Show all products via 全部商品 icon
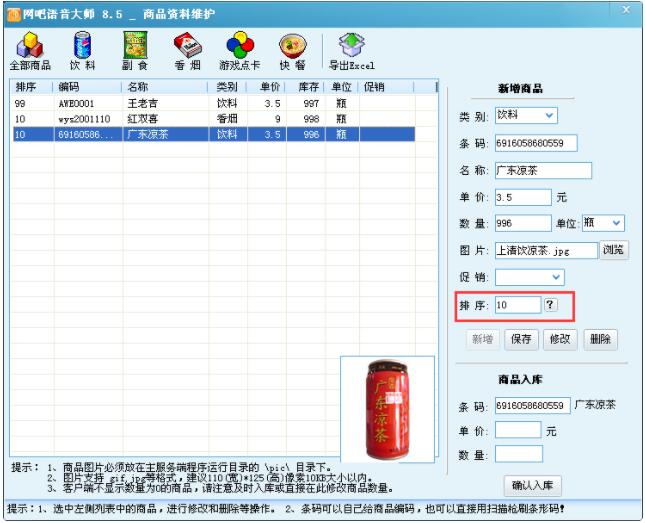 [x=30, y=51]
